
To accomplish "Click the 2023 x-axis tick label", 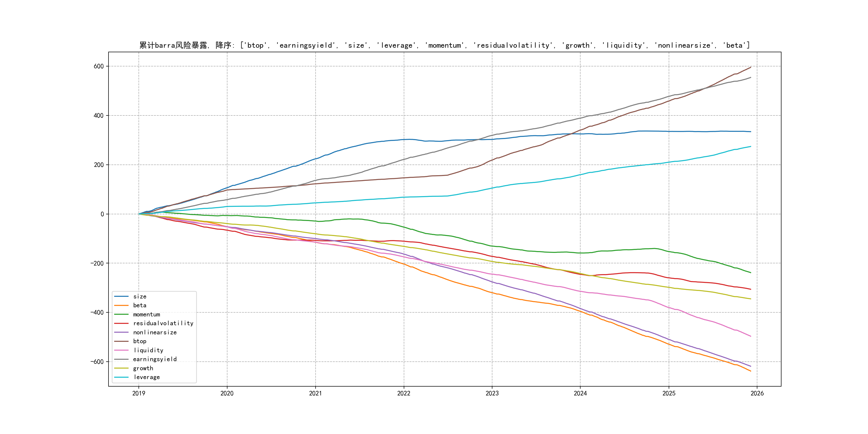I will click(492, 393).
